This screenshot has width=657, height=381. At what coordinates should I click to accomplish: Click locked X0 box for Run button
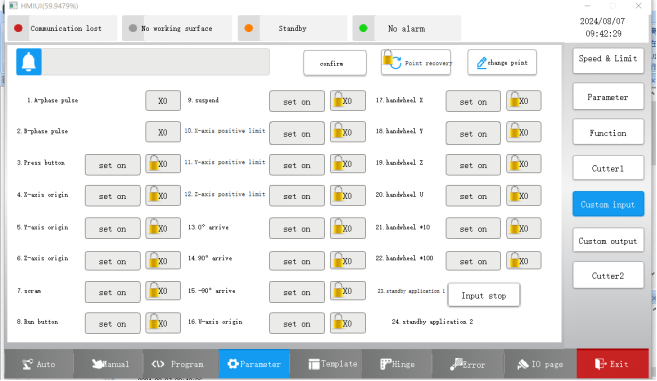(x=163, y=323)
